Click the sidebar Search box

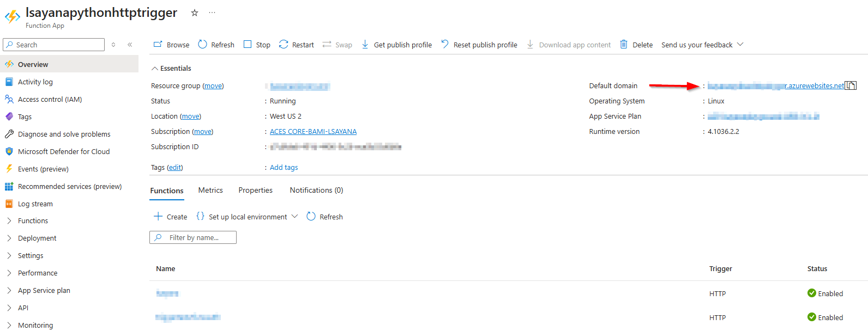53,45
